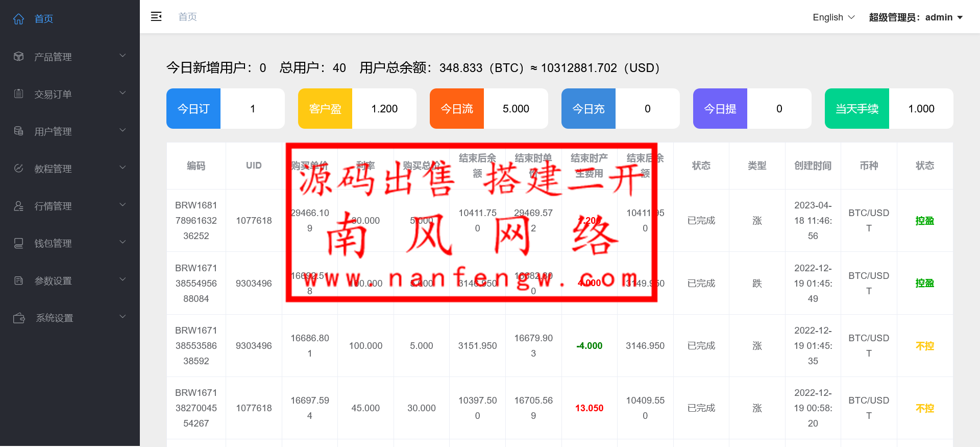Screen dimensions: 980x447
Task: Click the blue 今日订 stat card
Action: coord(193,109)
